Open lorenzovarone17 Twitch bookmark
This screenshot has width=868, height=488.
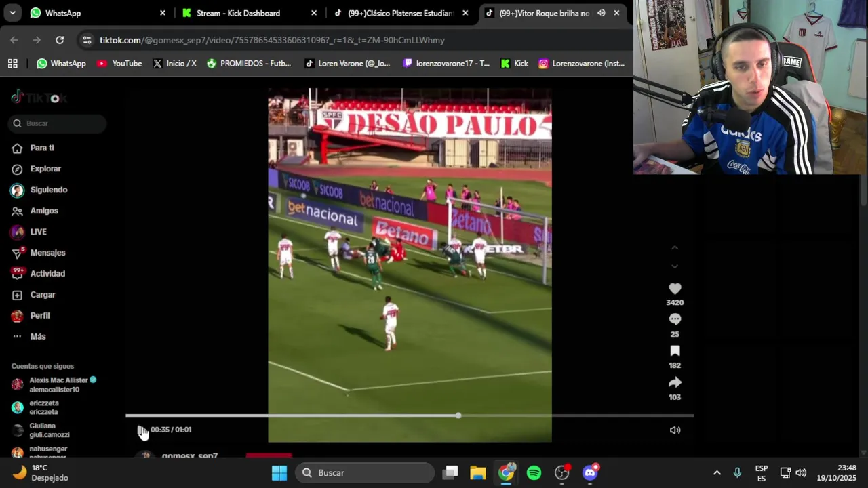[446, 63]
